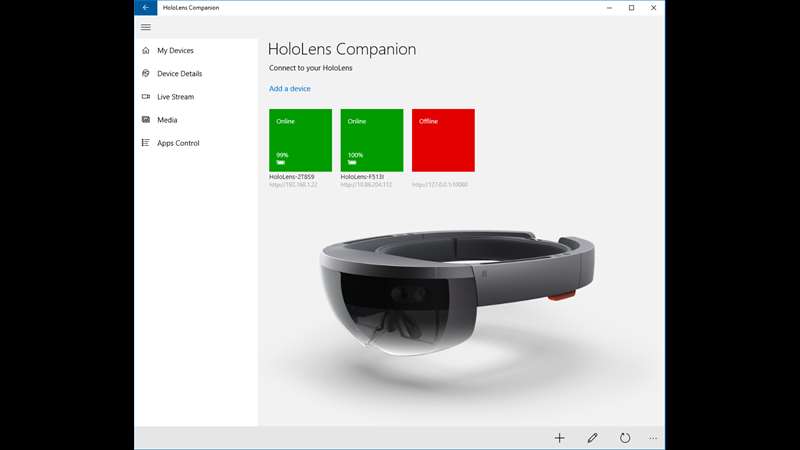Select the 100% online device tile
This screenshot has height=450, width=800.
click(x=372, y=140)
